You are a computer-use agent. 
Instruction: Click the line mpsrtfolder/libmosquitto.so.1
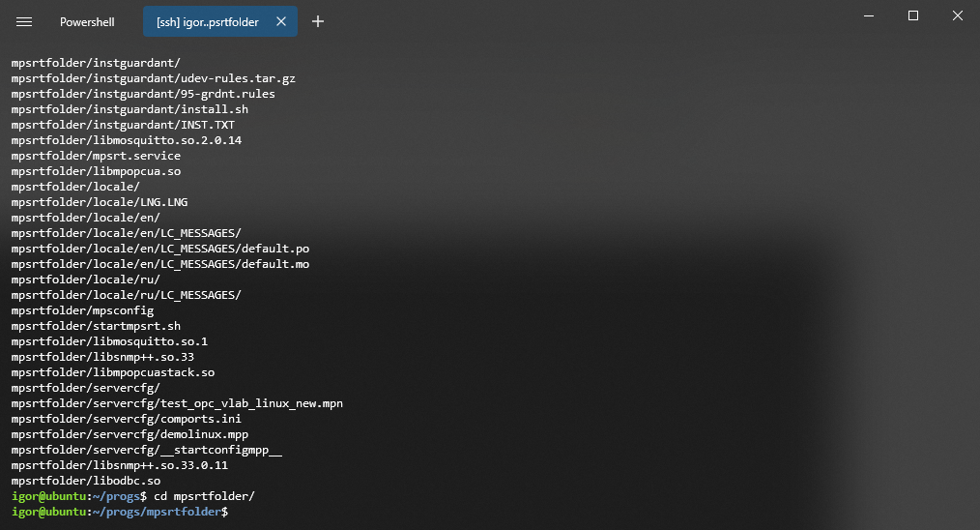click(109, 341)
